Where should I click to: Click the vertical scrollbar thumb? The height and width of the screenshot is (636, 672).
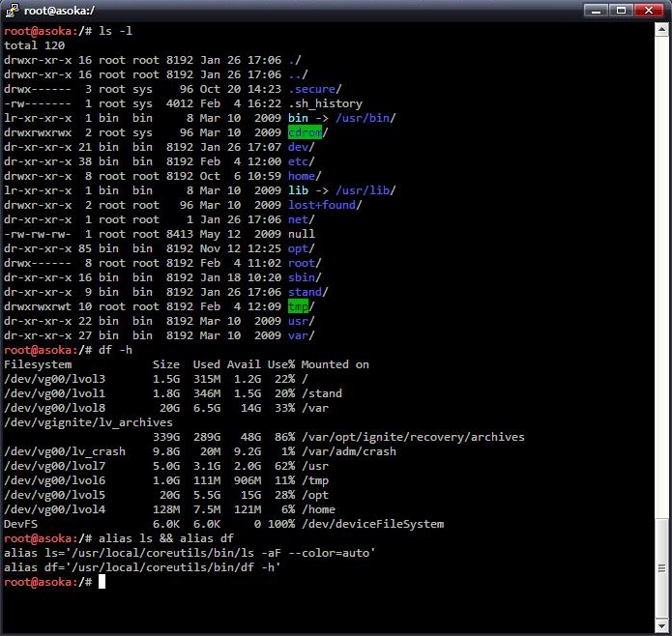(x=661, y=568)
